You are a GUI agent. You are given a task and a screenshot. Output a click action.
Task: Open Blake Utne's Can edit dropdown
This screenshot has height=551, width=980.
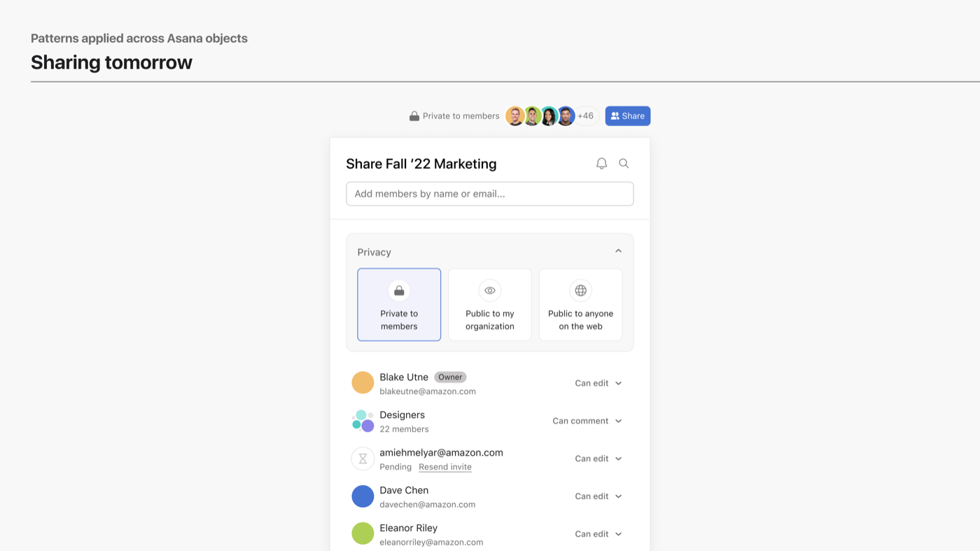pos(598,383)
